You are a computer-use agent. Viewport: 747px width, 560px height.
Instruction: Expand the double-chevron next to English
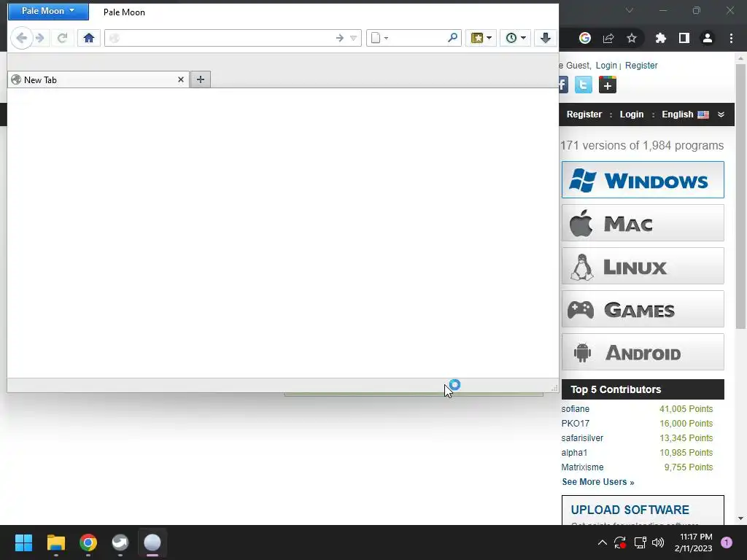click(x=721, y=114)
